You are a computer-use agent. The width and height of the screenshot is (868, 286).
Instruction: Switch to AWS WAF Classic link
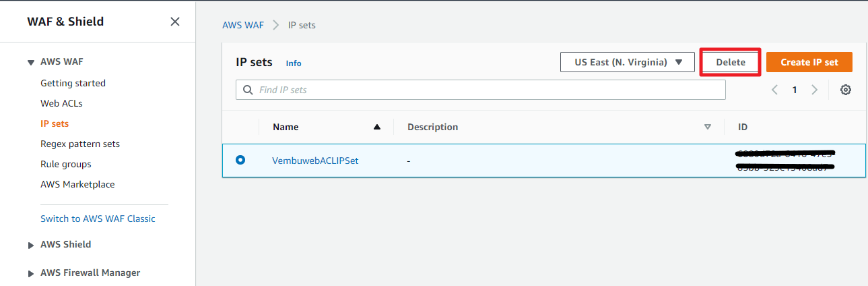point(98,219)
